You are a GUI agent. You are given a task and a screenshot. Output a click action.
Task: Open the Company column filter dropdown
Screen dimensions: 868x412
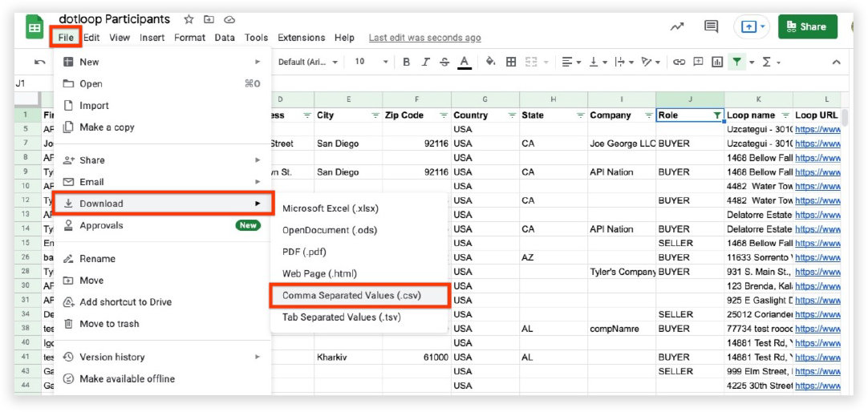point(649,115)
